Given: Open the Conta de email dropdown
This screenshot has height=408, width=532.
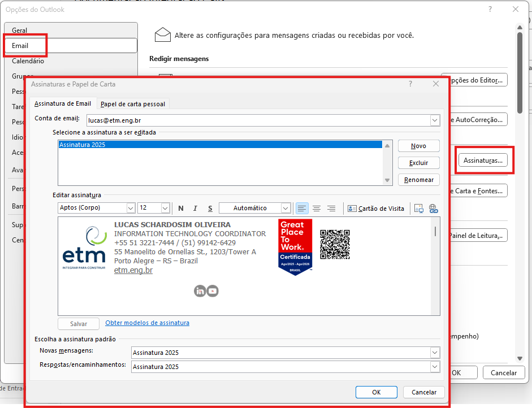Looking at the screenshot, I should tap(434, 120).
